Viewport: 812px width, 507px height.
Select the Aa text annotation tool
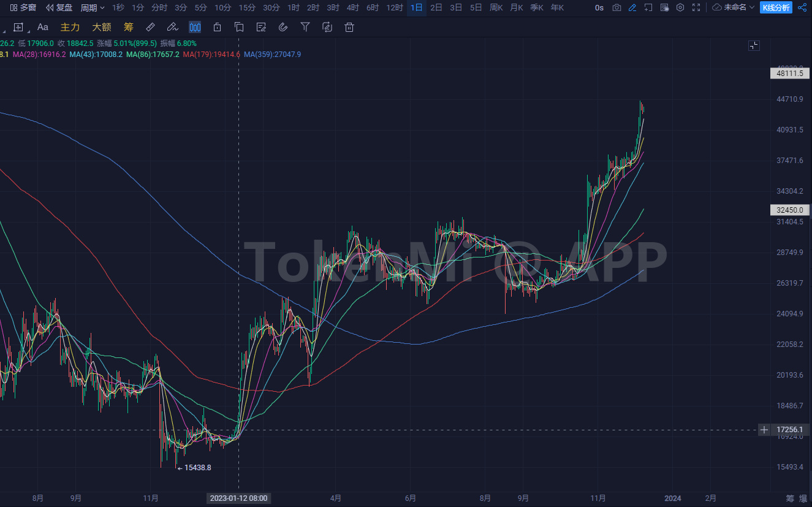(42, 27)
